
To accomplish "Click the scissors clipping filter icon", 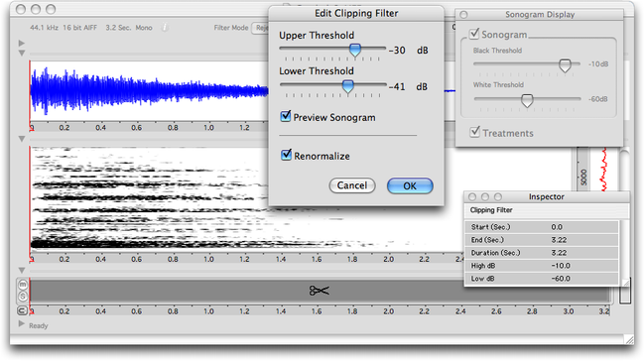I will click(320, 291).
